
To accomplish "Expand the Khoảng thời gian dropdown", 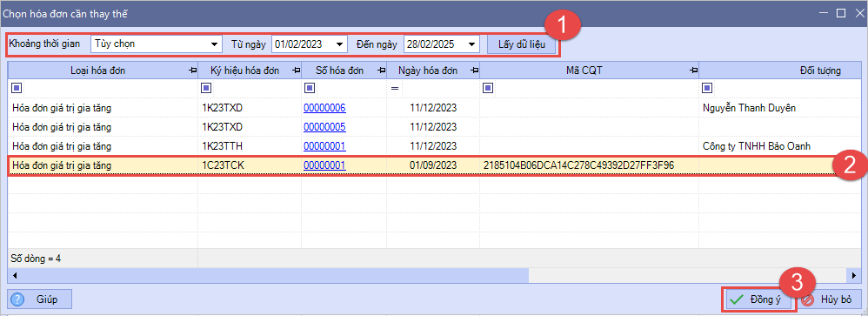I will point(214,44).
